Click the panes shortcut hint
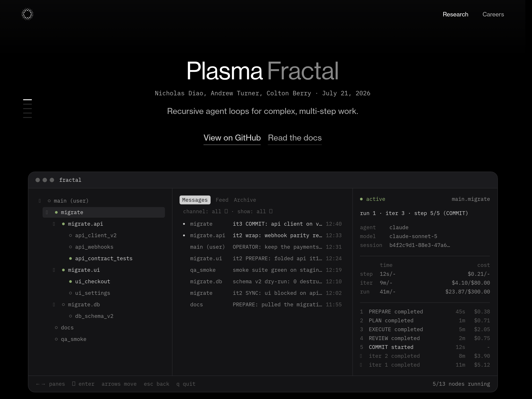 click(51, 384)
